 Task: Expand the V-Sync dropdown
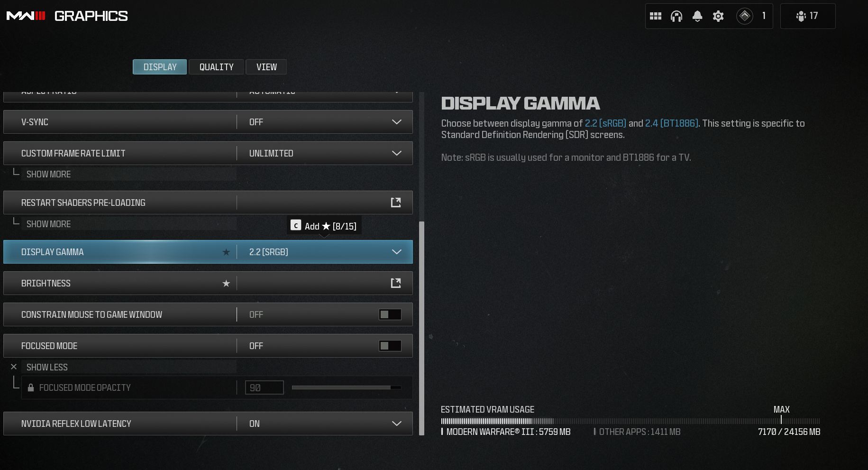325,122
